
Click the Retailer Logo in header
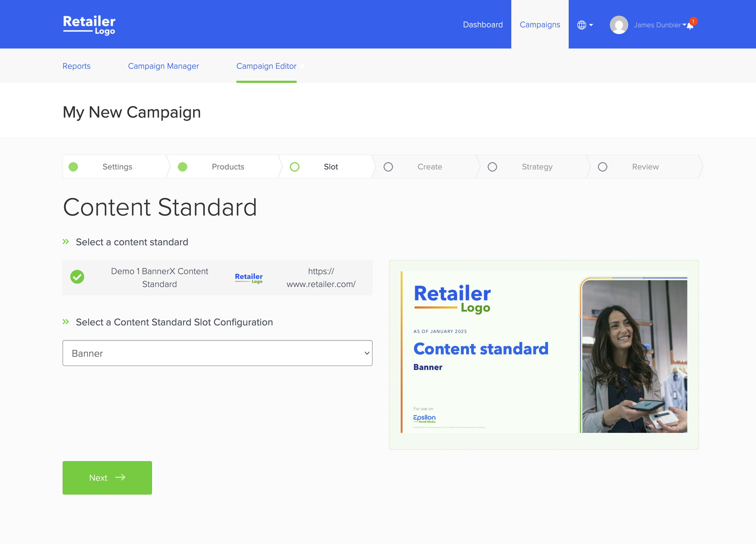click(89, 25)
